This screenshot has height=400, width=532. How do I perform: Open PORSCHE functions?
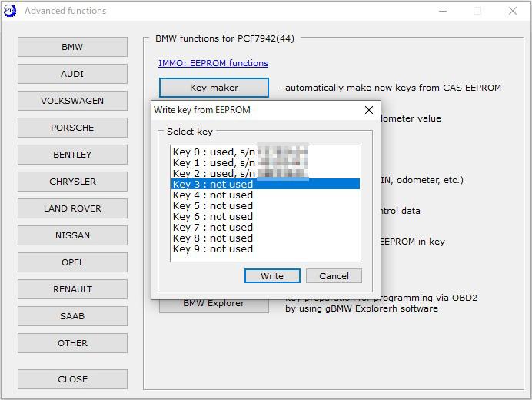pyautogui.click(x=72, y=128)
